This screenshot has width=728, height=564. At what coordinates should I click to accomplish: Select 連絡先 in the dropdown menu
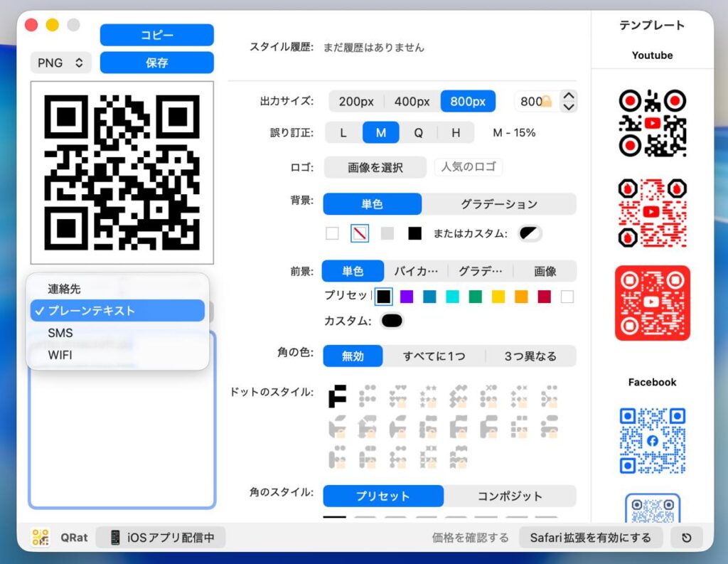pos(65,289)
